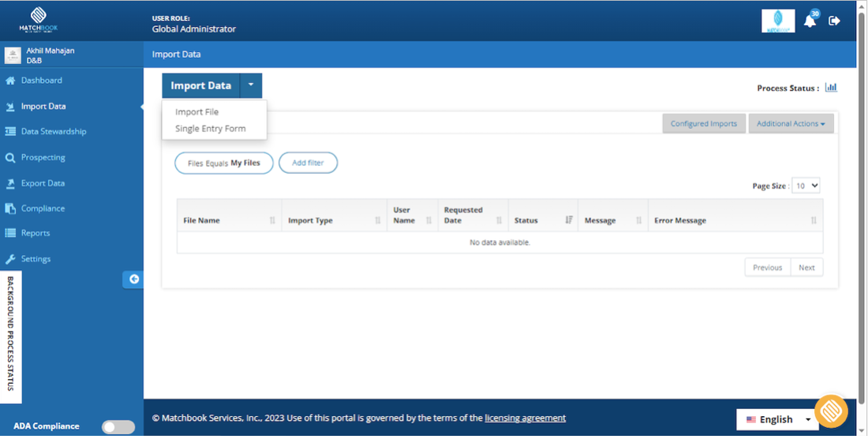Screen dimensions: 868x439
Task: Click the main Import Data button
Action: pos(201,86)
